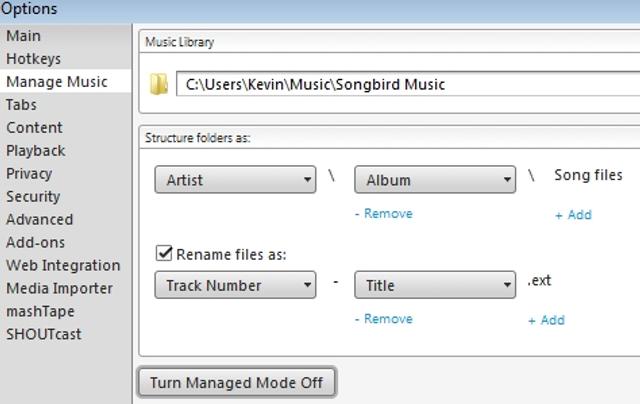Click the Music Library folder icon

click(x=158, y=84)
